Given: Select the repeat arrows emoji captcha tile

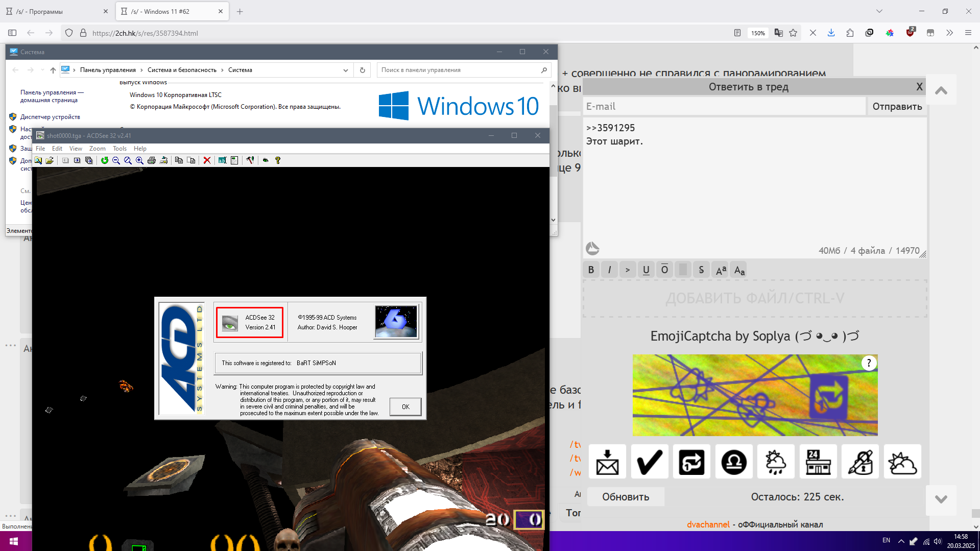Looking at the screenshot, I should [x=691, y=462].
